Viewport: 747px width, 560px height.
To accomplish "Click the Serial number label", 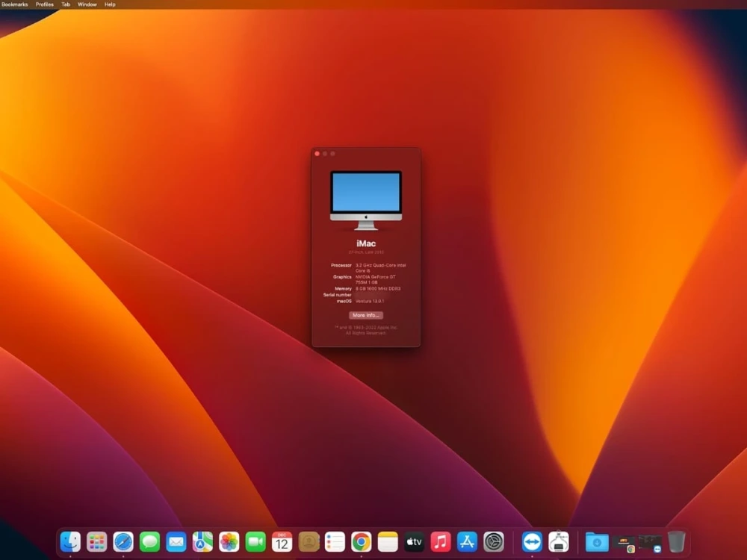I will [x=338, y=295].
